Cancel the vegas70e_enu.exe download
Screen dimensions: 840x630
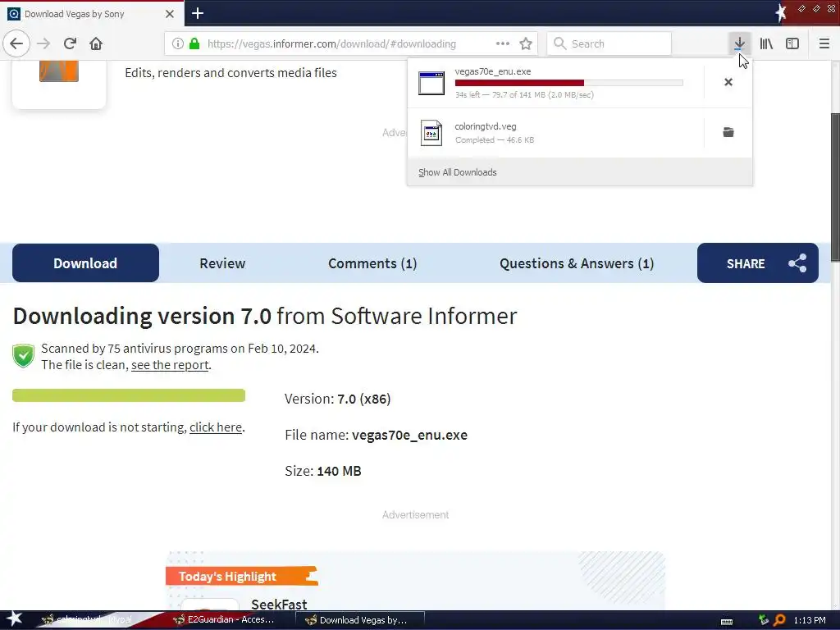pos(728,82)
